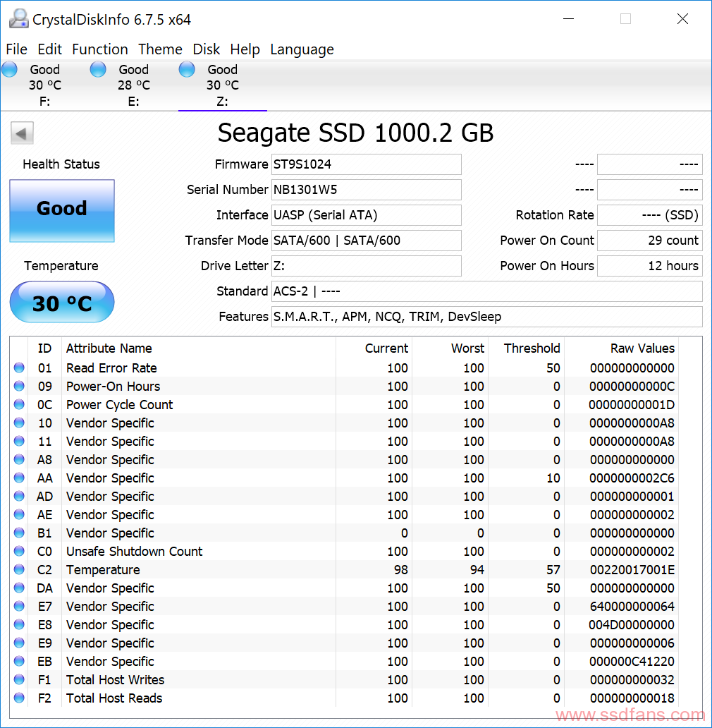Screen dimensions: 712x728
Task: Click the Good health status button
Action: [62, 211]
